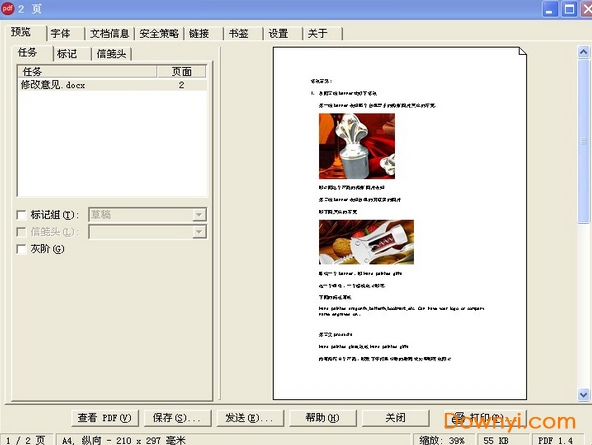Viewport: 592px width, 445px height.
Task: Toggle the 信笺头 checkbox
Action: tap(22, 232)
